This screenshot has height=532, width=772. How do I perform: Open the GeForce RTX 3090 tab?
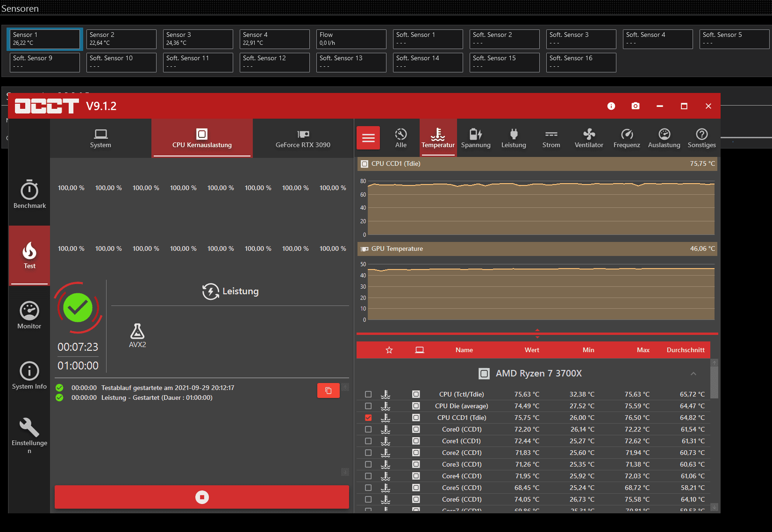pyautogui.click(x=303, y=138)
